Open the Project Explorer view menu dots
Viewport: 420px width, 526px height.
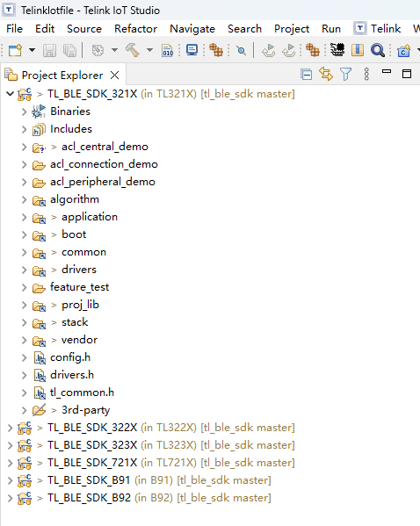(366, 74)
